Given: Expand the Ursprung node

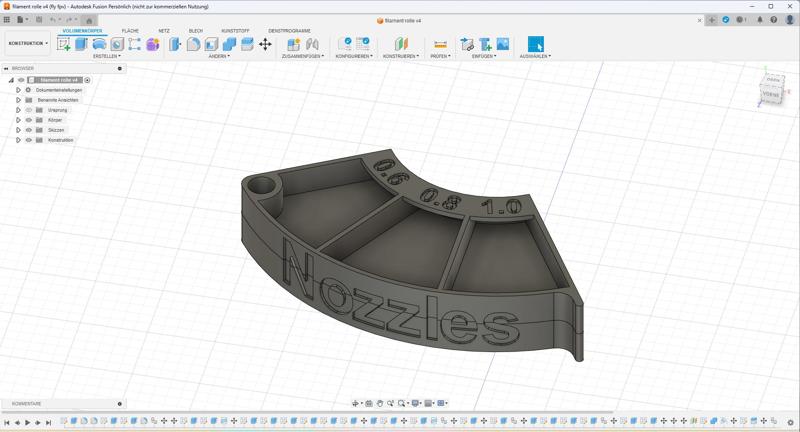Looking at the screenshot, I should [18, 110].
